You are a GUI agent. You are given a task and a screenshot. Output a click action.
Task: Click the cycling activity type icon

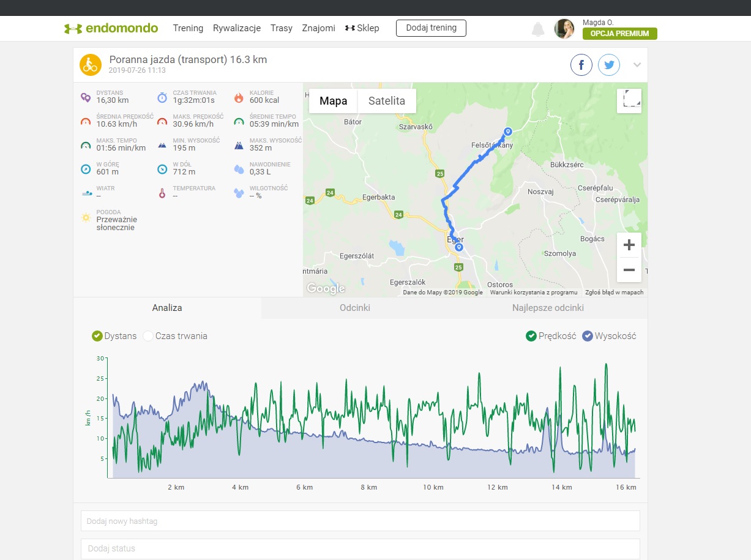click(x=91, y=65)
